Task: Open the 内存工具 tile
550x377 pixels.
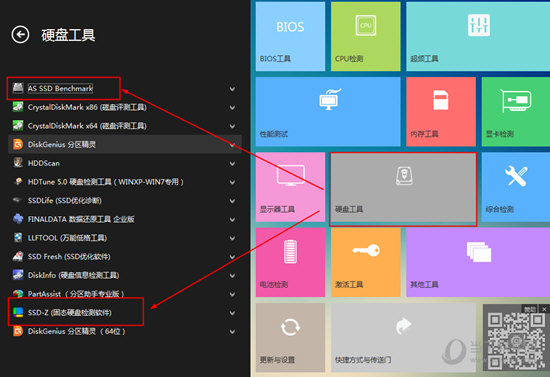Action: [441, 112]
